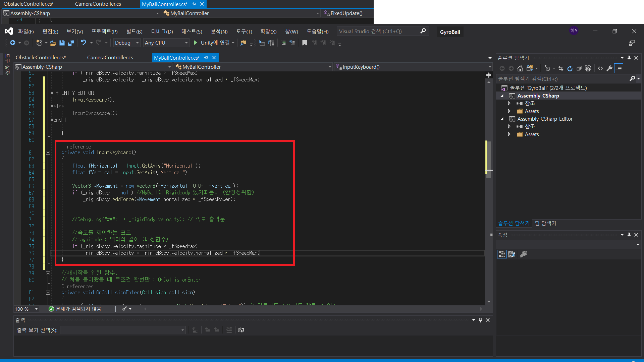644x362 pixels.
Task: Switch to the 팀 탐색기 tab
Action: 545,223
